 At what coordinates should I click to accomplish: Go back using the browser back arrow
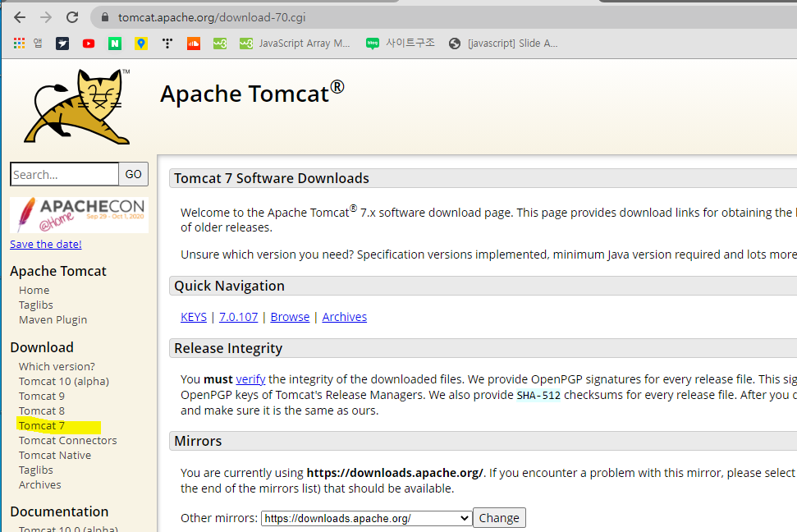(20, 17)
